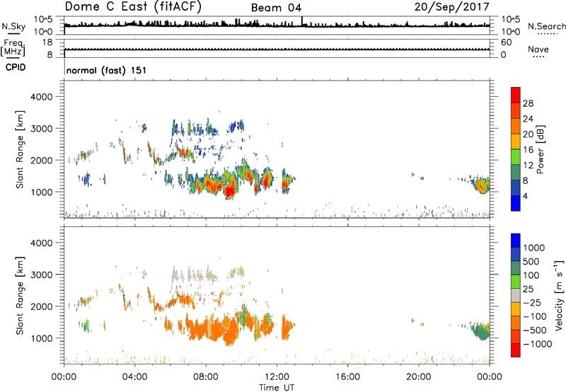This screenshot has width=566, height=392.
Task: Click the 'N.Search' legend label
Action: click(546, 26)
